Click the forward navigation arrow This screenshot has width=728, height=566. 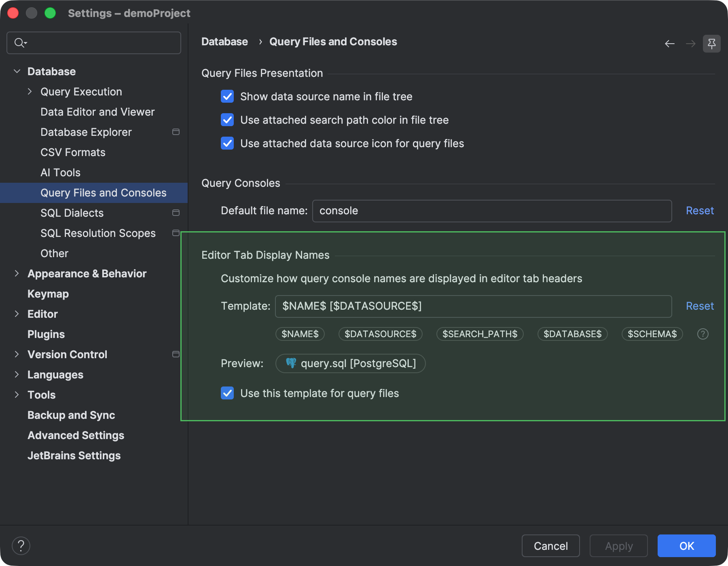click(x=691, y=44)
